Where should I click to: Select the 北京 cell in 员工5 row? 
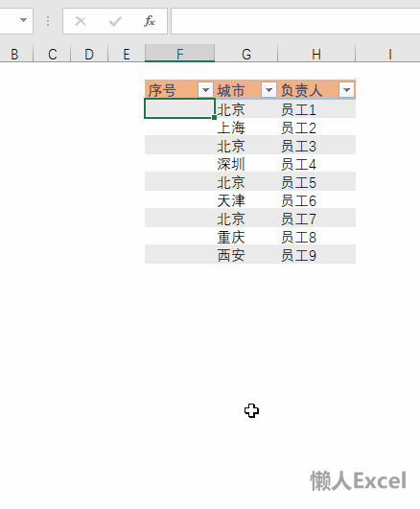(246, 181)
